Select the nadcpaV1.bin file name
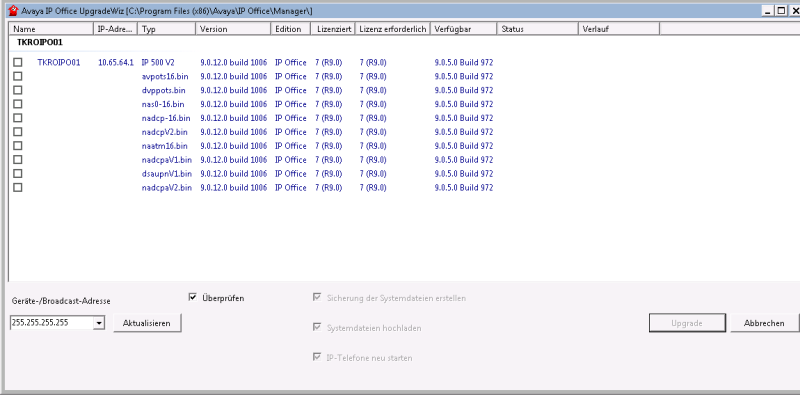Image resolution: width=800 pixels, height=397 pixels. coord(167,159)
